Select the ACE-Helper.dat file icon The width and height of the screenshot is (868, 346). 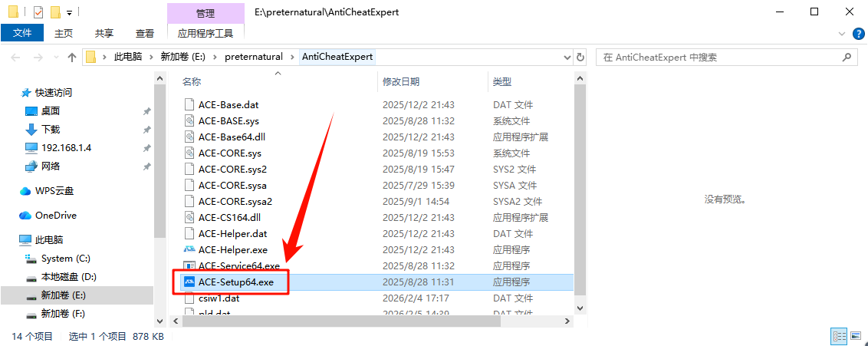(189, 234)
